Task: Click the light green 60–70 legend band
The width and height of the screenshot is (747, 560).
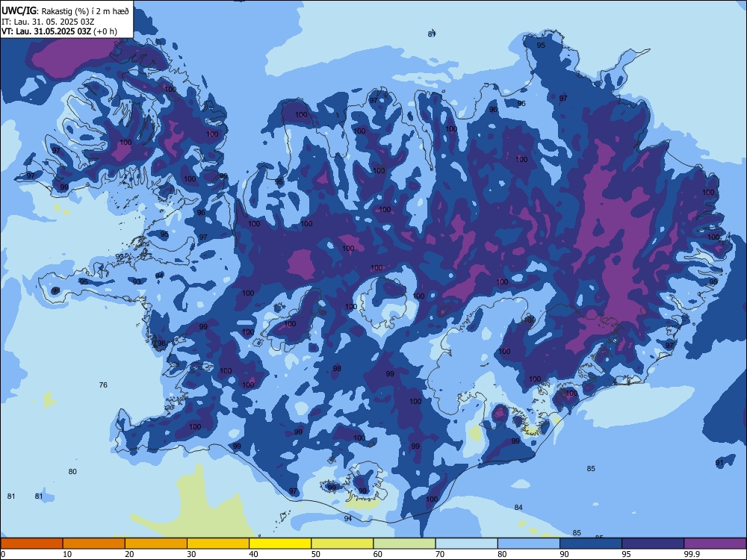Action: coord(404,544)
